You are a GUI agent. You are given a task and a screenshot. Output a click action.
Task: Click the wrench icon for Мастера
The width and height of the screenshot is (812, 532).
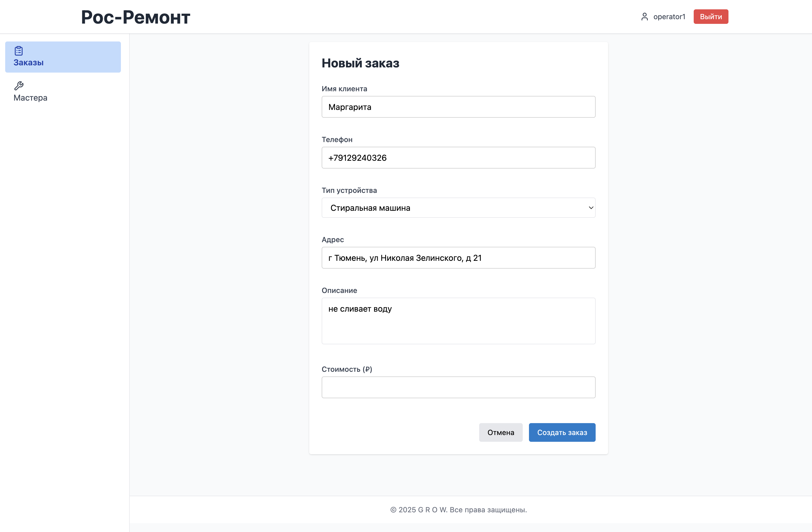(19, 86)
